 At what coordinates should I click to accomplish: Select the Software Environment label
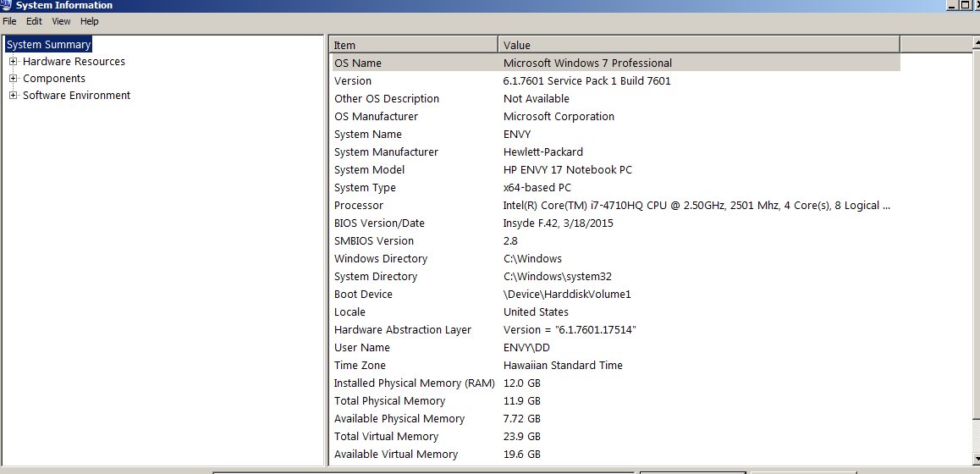76,95
